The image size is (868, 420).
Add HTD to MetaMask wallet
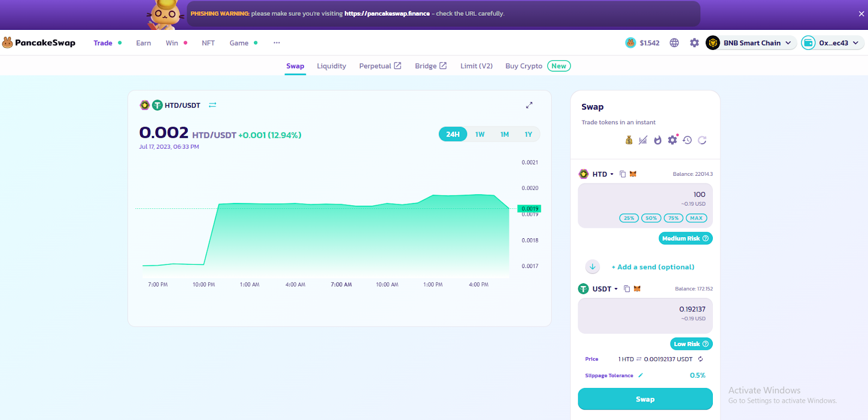click(x=633, y=174)
